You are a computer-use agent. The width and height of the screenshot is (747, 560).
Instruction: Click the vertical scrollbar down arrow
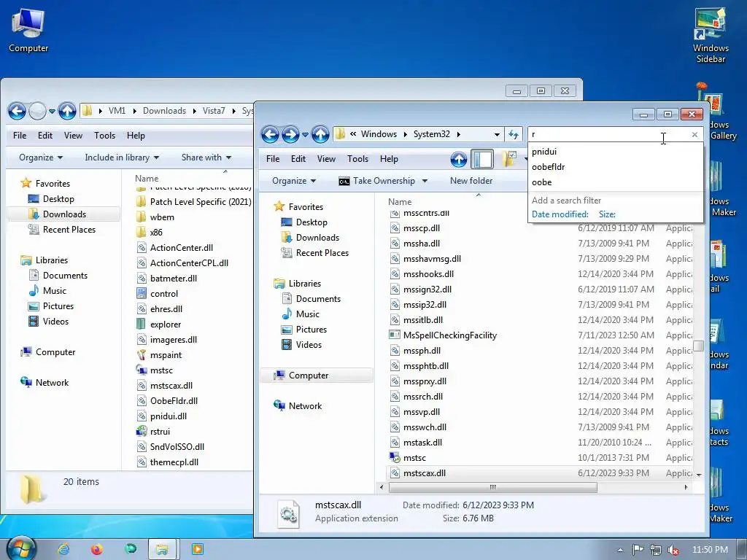(x=698, y=475)
